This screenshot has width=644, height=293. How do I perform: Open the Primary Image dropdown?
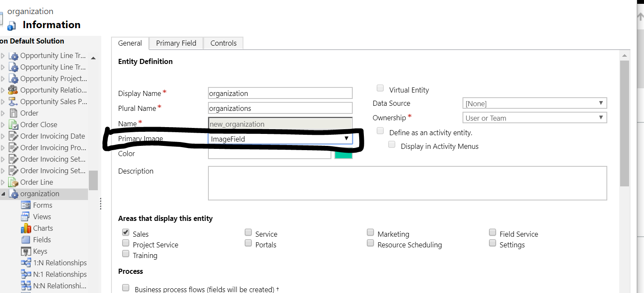[x=280, y=139]
